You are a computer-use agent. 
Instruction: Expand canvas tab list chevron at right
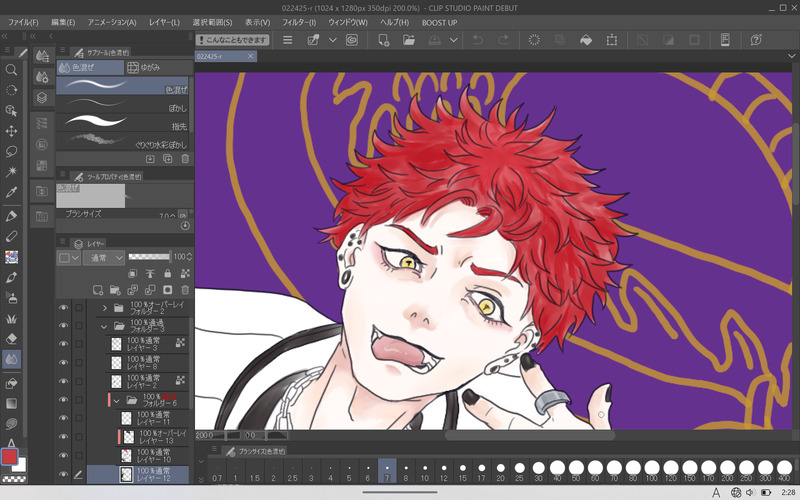(x=791, y=56)
